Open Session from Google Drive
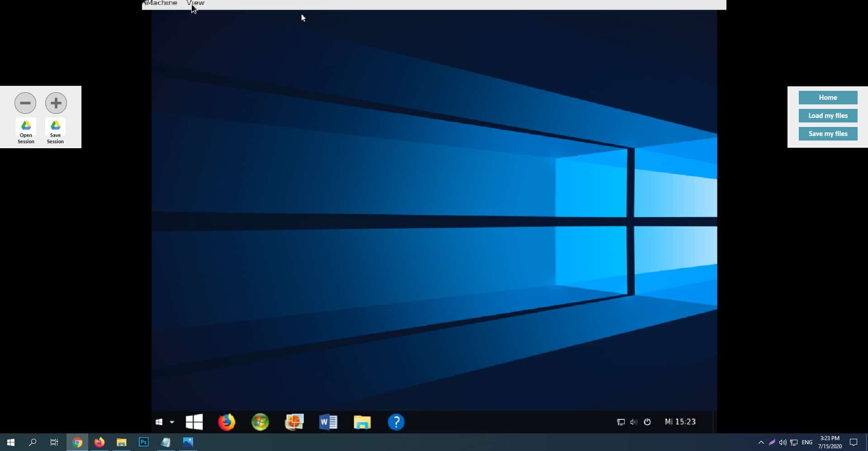The height and width of the screenshot is (451, 868). (x=26, y=131)
